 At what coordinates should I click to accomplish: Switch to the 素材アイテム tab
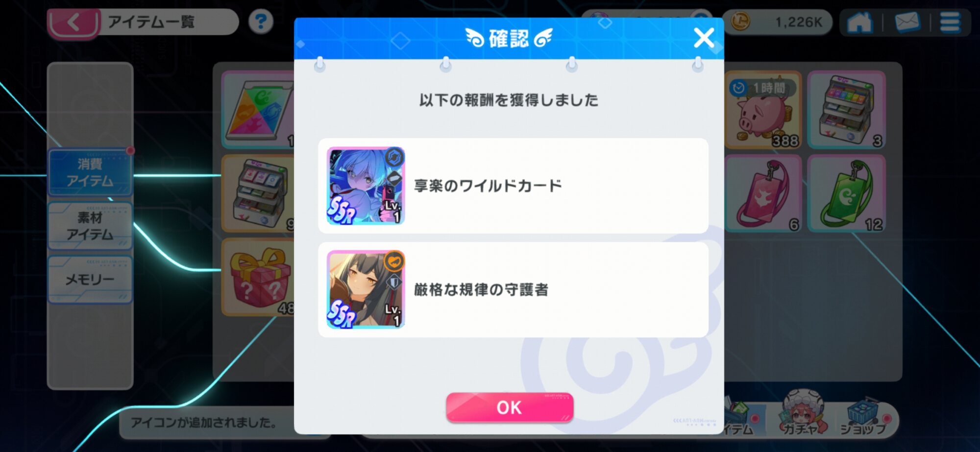[x=90, y=226]
